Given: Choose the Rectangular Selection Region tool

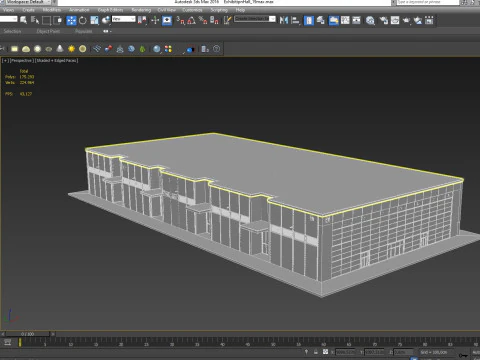Looking at the screenshot, I should click(46, 20).
